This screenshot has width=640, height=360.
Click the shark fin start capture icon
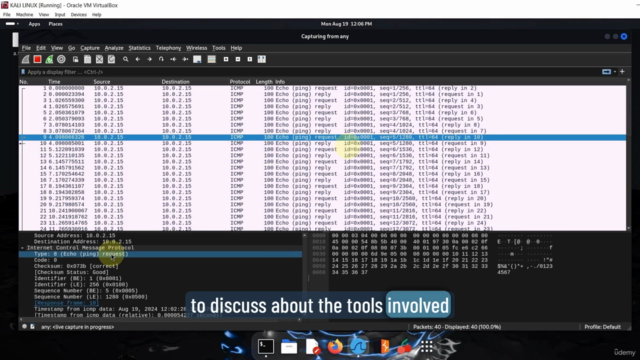point(25,59)
